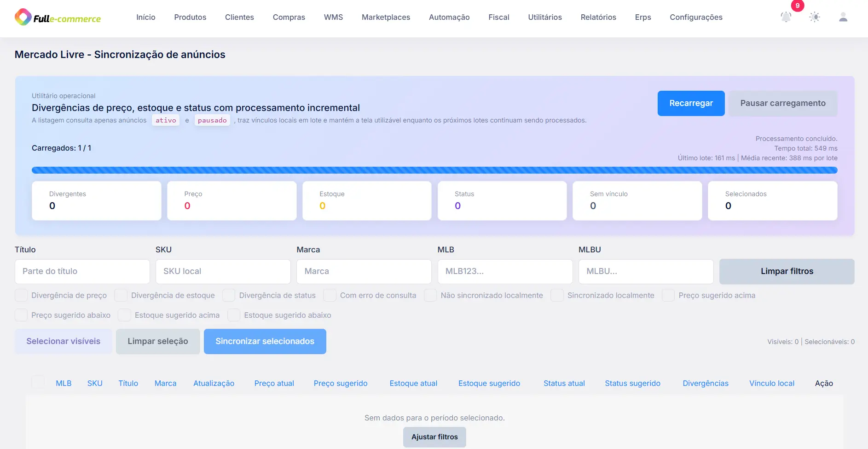Viewport: 868px width, 449px height.
Task: Click the Status summary card
Action: [502, 201]
